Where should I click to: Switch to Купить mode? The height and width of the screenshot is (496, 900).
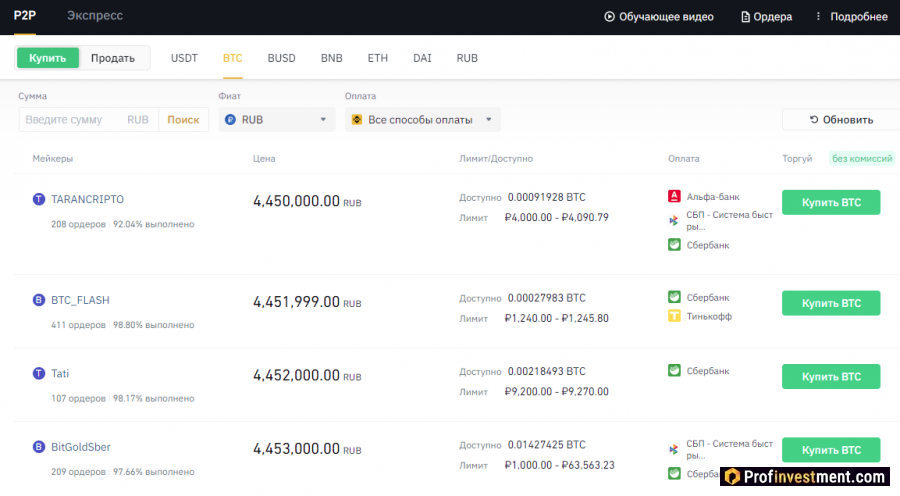coord(48,58)
